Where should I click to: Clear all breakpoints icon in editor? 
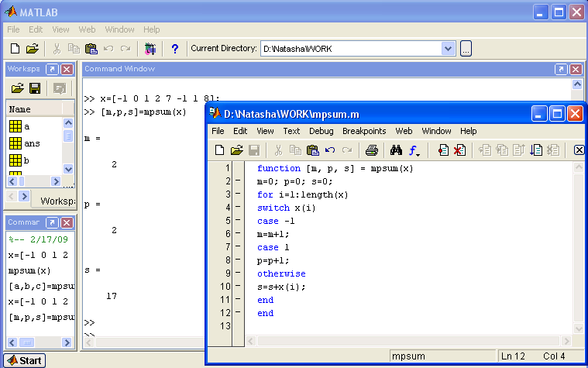[x=459, y=150]
